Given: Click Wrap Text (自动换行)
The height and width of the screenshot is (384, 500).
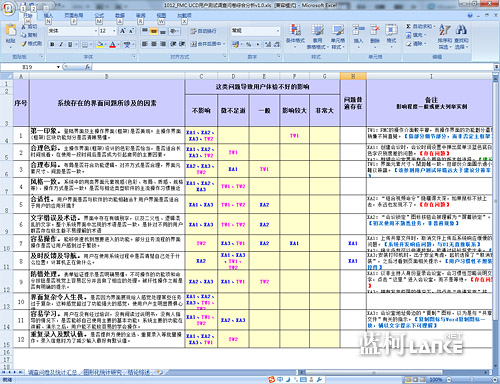Looking at the screenshot, I should coord(203,31).
